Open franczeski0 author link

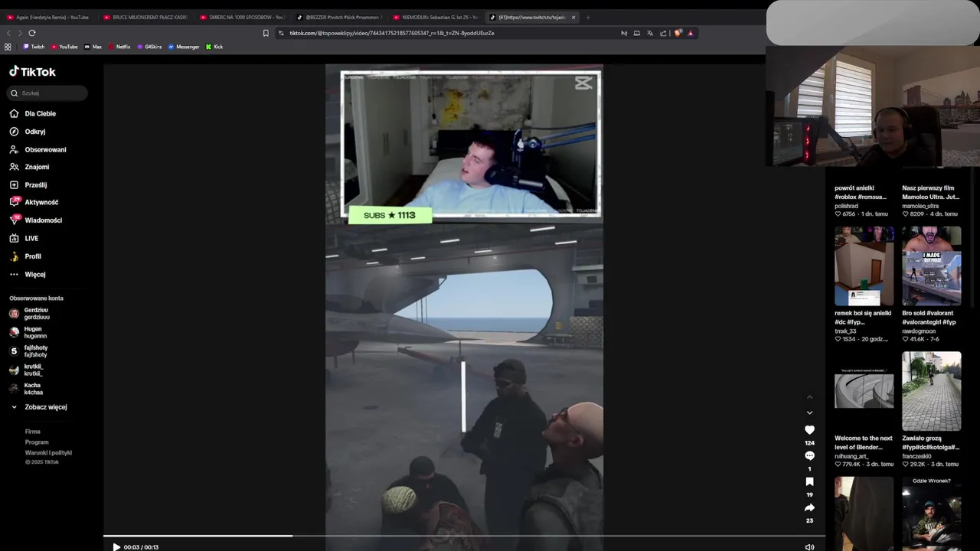918,456
